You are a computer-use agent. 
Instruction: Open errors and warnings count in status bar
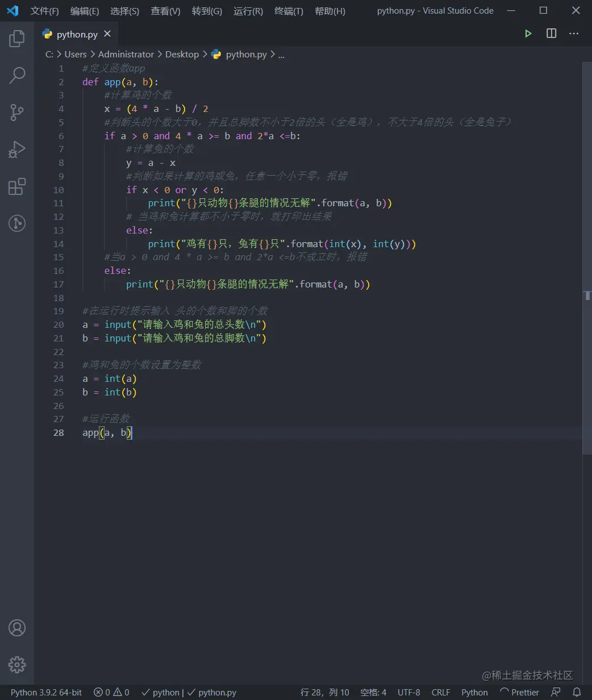111,692
